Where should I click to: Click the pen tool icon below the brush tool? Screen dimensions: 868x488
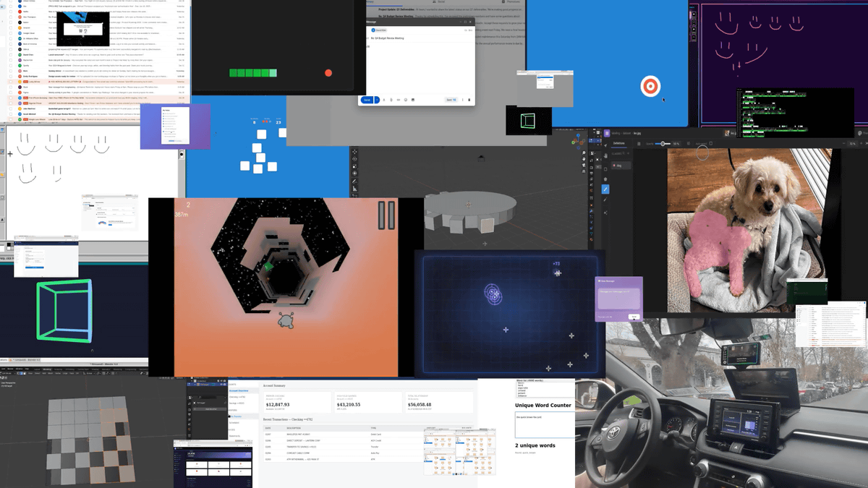(605, 200)
